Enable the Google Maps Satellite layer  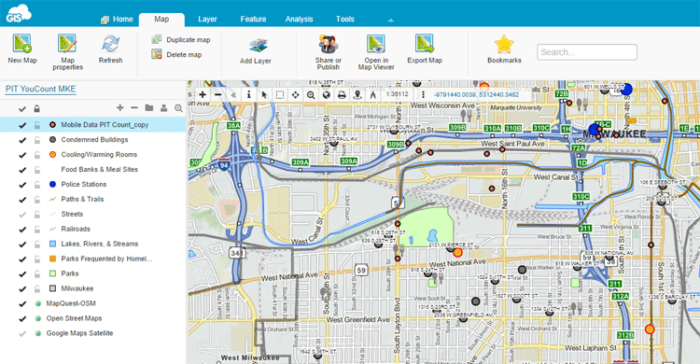(x=22, y=334)
